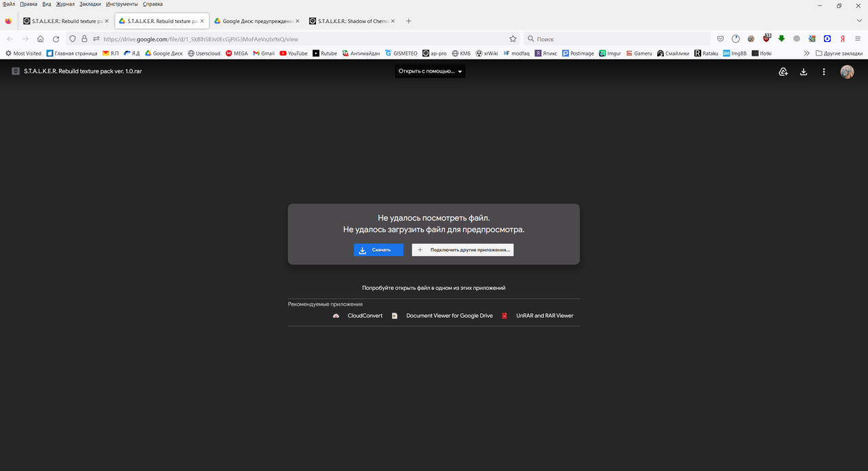
Task: Open the file with CloudConvert
Action: (358, 316)
